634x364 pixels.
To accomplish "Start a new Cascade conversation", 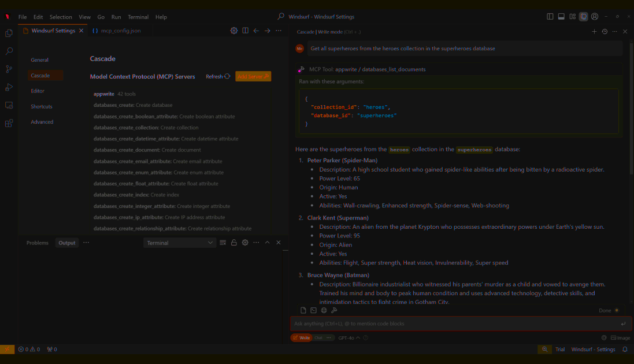I will (594, 32).
